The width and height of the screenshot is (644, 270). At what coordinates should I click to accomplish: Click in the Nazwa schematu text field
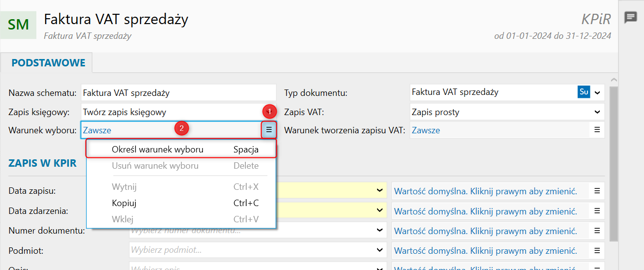[x=178, y=92]
